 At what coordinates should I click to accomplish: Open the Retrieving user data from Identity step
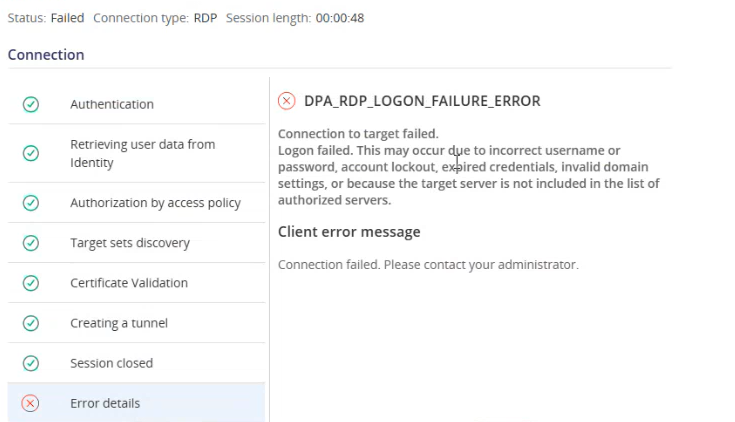point(142,153)
